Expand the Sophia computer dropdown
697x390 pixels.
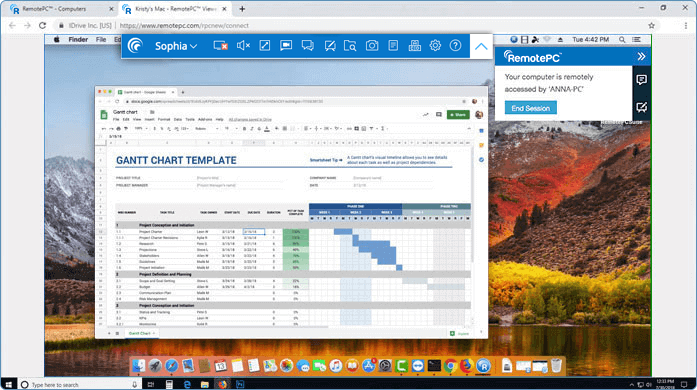coord(176,46)
